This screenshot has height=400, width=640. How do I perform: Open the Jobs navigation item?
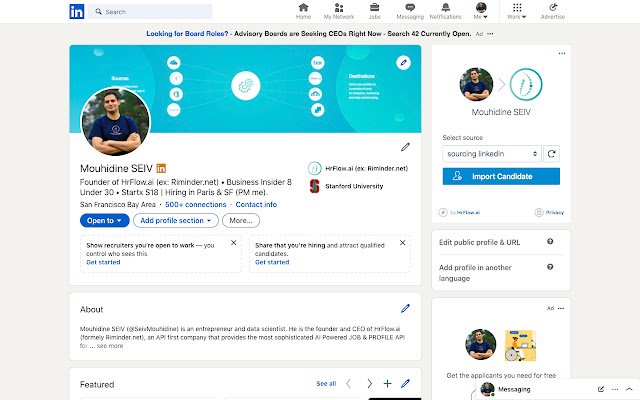click(374, 11)
